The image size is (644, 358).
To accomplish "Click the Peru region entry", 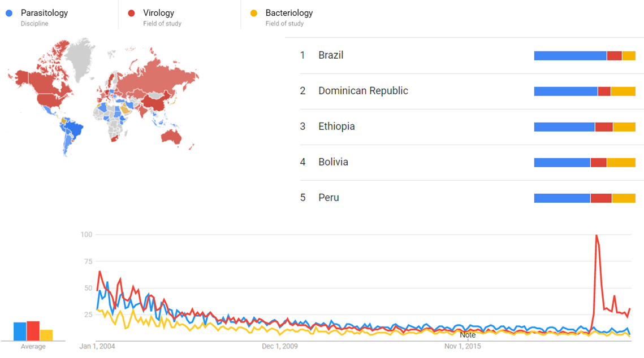I will (x=329, y=198).
